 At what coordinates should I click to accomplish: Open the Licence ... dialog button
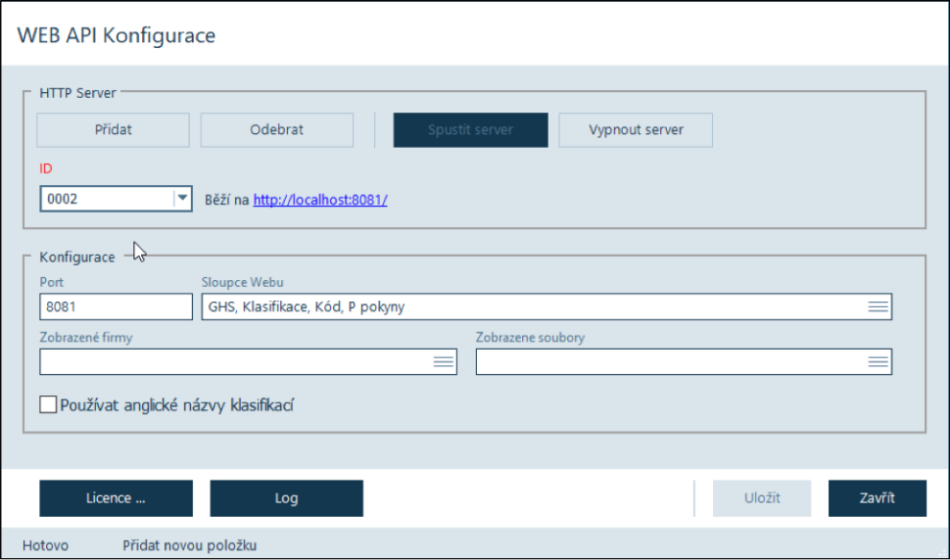(116, 498)
